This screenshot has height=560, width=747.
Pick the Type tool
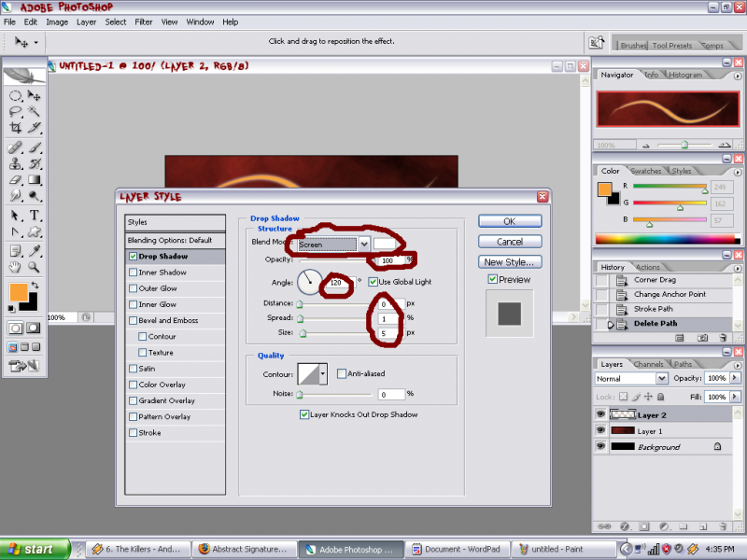(x=34, y=216)
